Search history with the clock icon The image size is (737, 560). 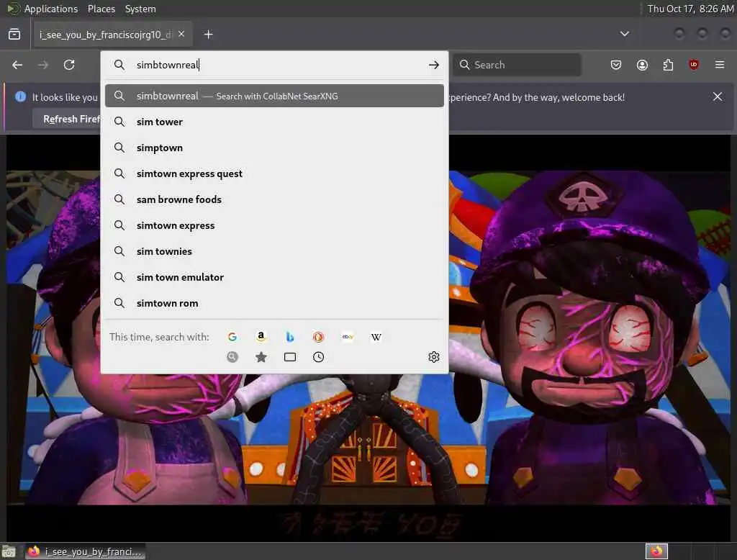pos(318,357)
